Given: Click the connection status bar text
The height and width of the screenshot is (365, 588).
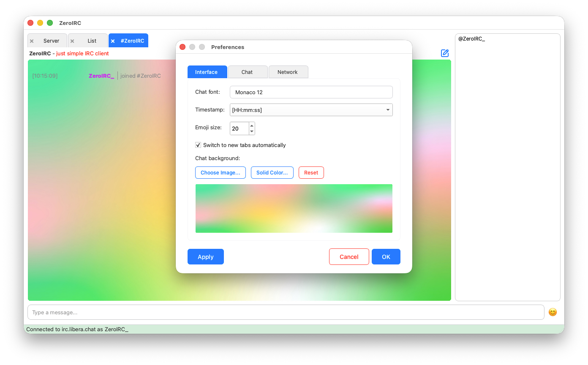Looking at the screenshot, I should click(x=77, y=329).
